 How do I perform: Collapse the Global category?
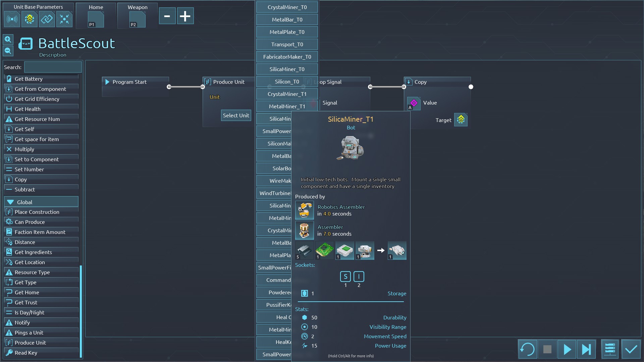click(11, 202)
